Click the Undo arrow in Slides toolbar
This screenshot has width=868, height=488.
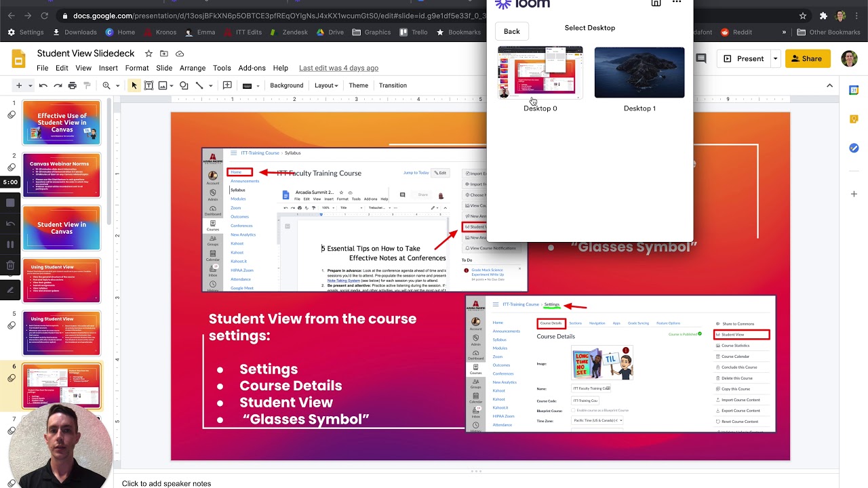43,85
